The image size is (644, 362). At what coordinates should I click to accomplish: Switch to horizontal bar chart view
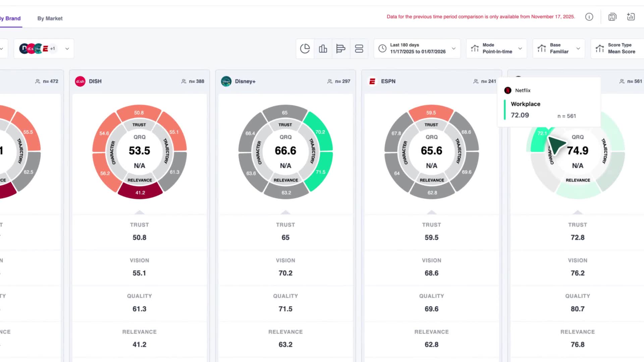[x=341, y=49]
